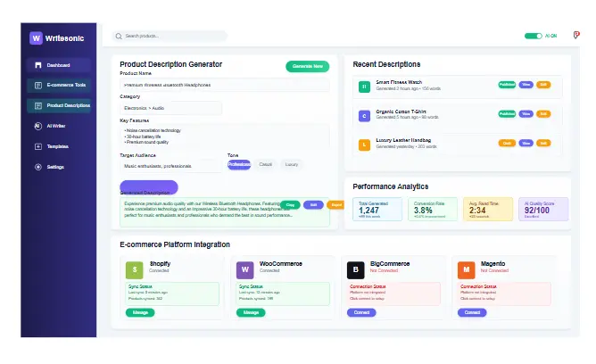Open Dashboard via its sidebar icon
596x364 pixels.
click(38, 65)
